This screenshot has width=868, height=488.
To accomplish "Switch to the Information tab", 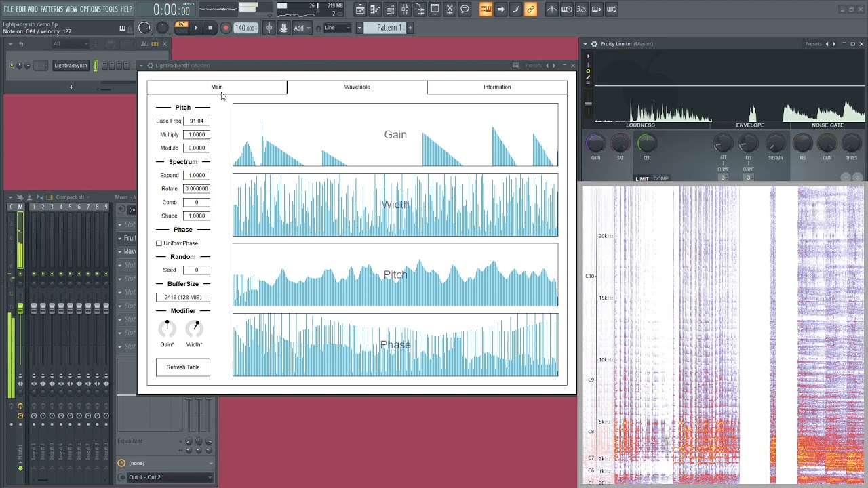I will [x=497, y=87].
